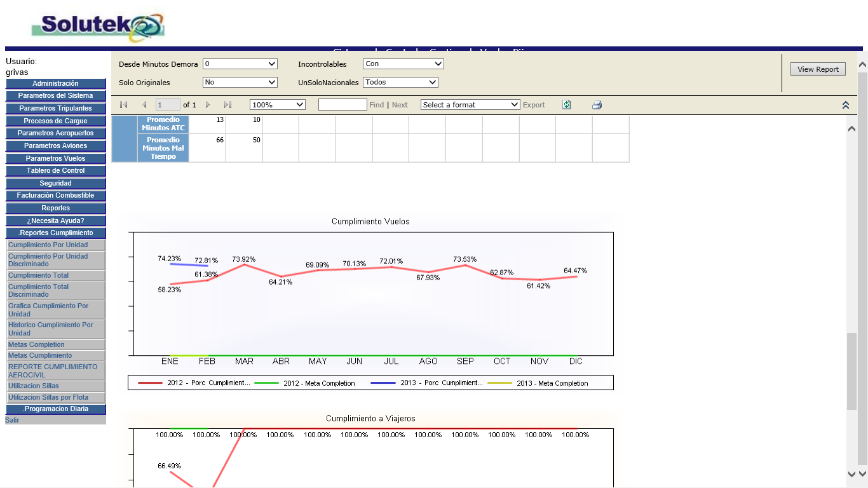Click the Utilizacion Sillas por Flota link
868x488 pixels.
48,397
